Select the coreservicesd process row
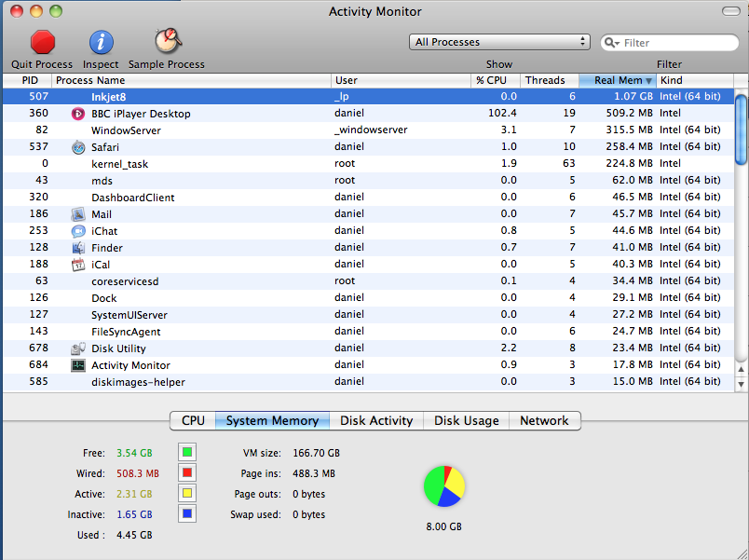Screen dimensions: 749x560 [368, 281]
